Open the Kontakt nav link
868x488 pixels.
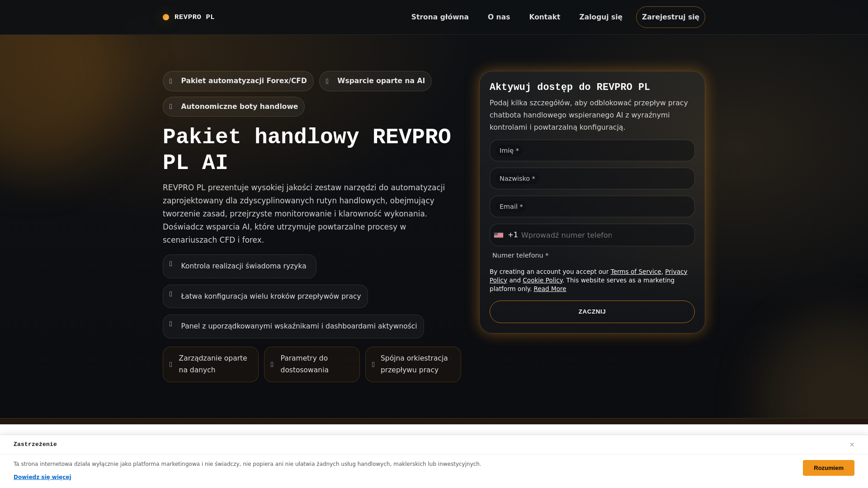[544, 17]
